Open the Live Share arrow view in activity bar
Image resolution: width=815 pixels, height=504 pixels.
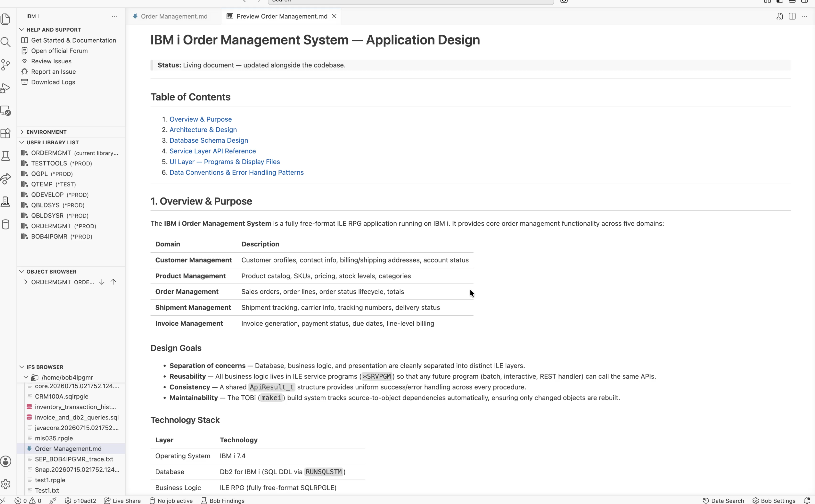tap(6, 179)
